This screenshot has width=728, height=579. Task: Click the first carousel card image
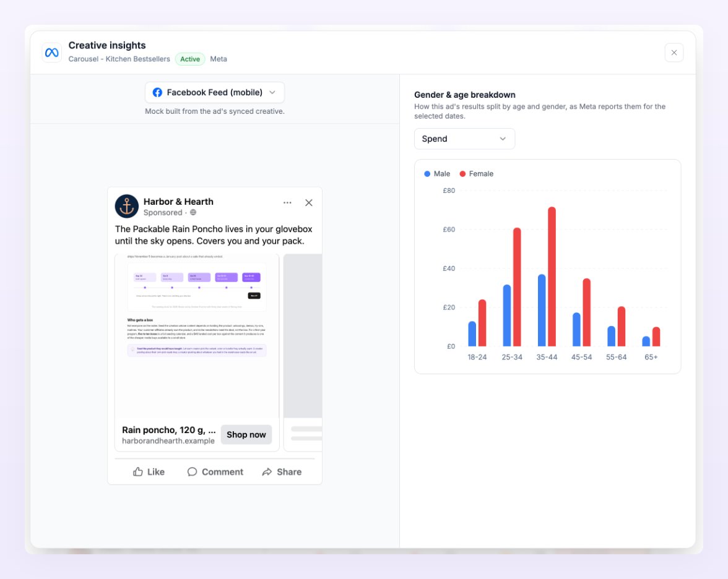point(197,336)
